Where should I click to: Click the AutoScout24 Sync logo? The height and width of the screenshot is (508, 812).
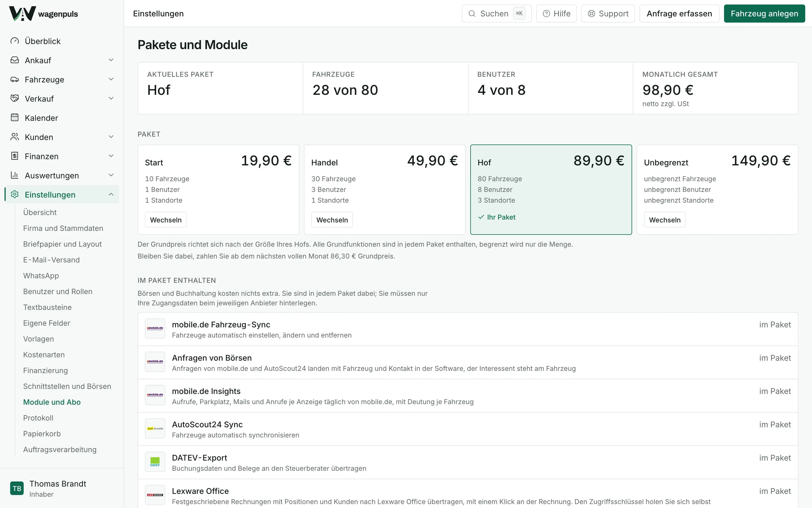(x=155, y=428)
